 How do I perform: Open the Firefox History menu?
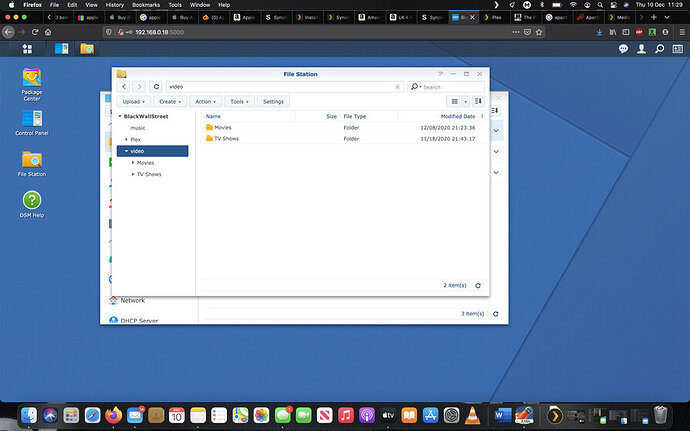(x=114, y=5)
